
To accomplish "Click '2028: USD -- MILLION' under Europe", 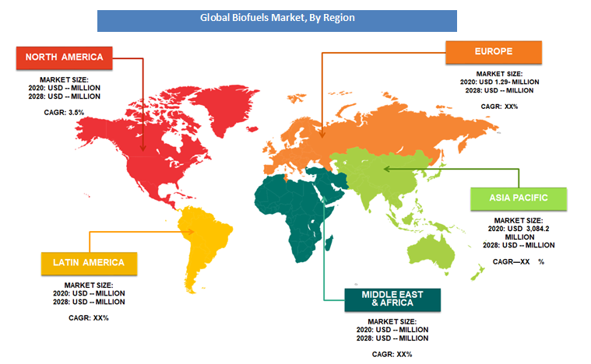I will pyautogui.click(x=499, y=91).
